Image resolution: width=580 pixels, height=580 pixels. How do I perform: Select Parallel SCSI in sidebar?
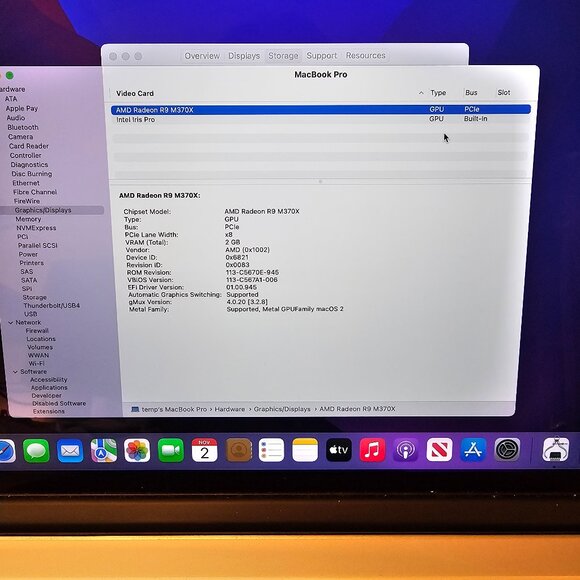(x=37, y=245)
